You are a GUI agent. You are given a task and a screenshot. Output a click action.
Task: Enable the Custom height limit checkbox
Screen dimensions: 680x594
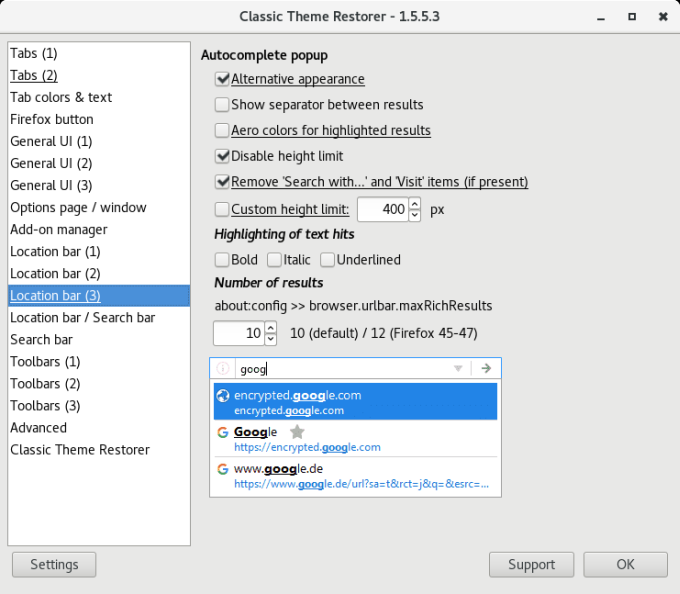[222, 209]
